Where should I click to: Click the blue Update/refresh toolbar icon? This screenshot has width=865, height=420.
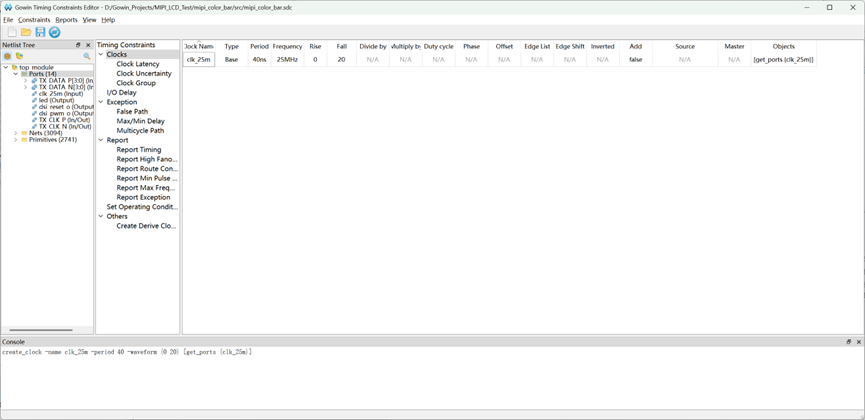(54, 32)
